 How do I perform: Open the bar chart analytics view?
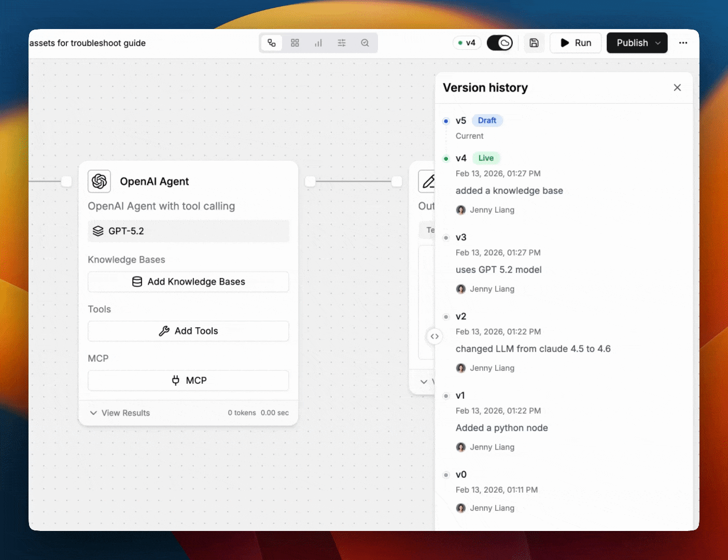pos(318,43)
